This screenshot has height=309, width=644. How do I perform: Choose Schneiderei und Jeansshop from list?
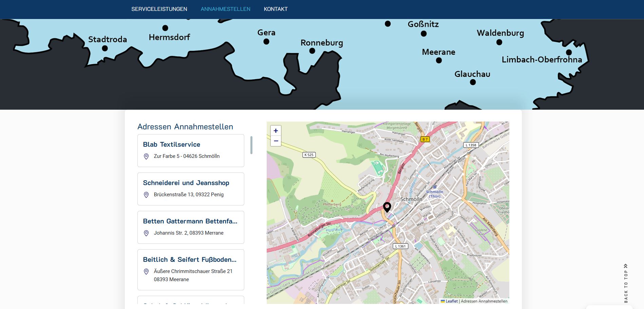click(x=186, y=183)
